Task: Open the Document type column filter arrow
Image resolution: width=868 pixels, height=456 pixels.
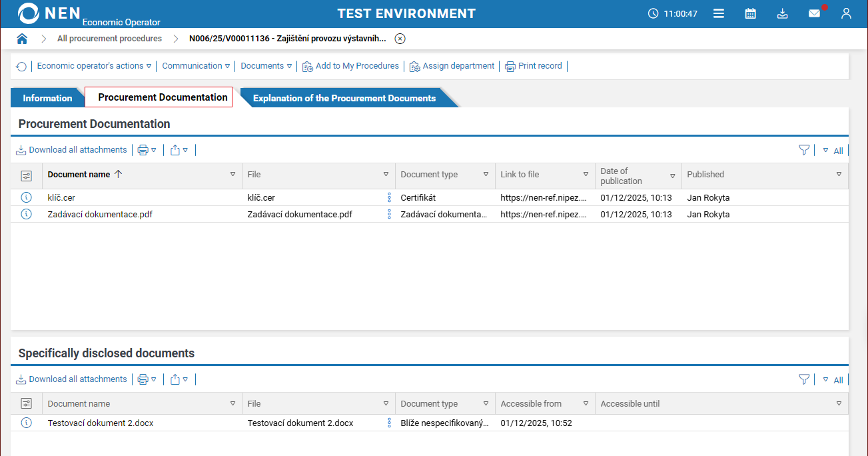Action: point(486,175)
